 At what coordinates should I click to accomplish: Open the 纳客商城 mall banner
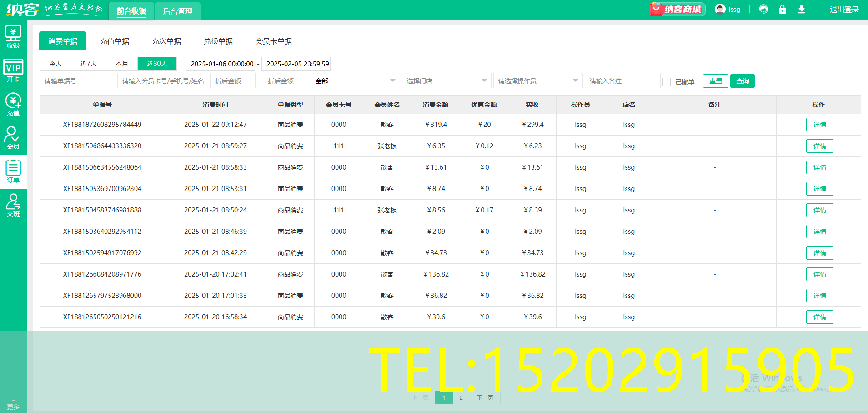[677, 10]
